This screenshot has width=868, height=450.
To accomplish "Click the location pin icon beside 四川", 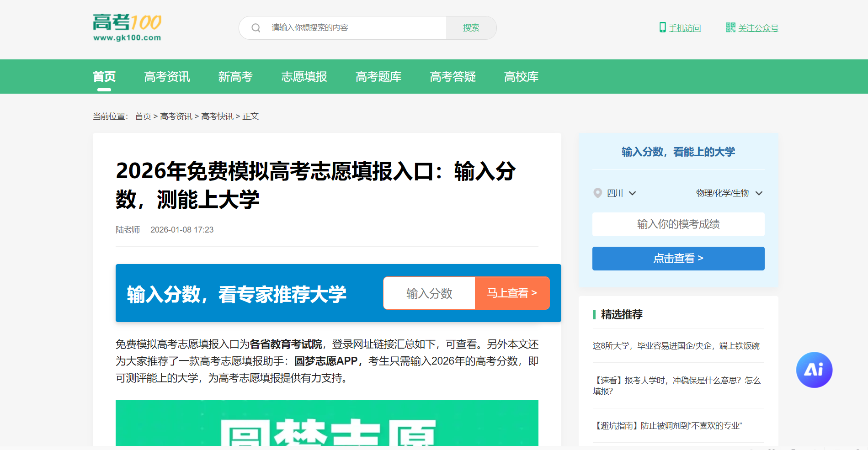I will click(597, 193).
